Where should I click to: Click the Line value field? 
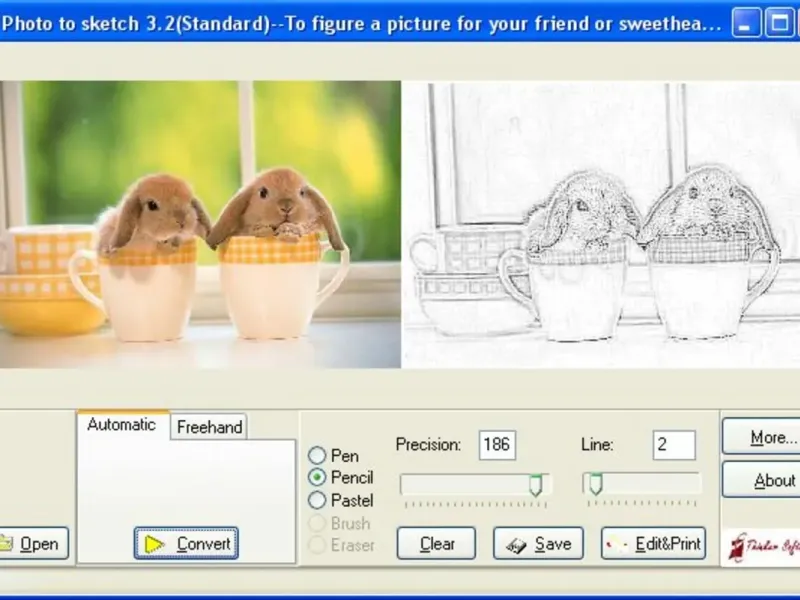(673, 445)
